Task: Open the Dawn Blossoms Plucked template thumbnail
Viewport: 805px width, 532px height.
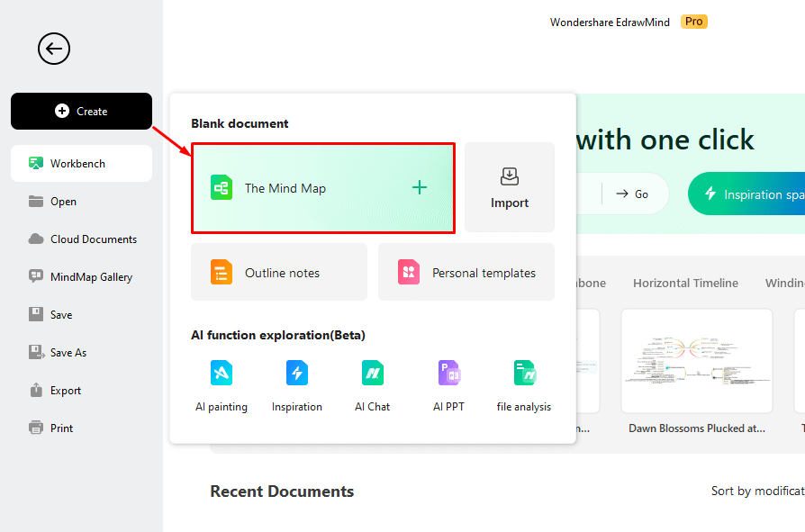Action: tap(697, 361)
